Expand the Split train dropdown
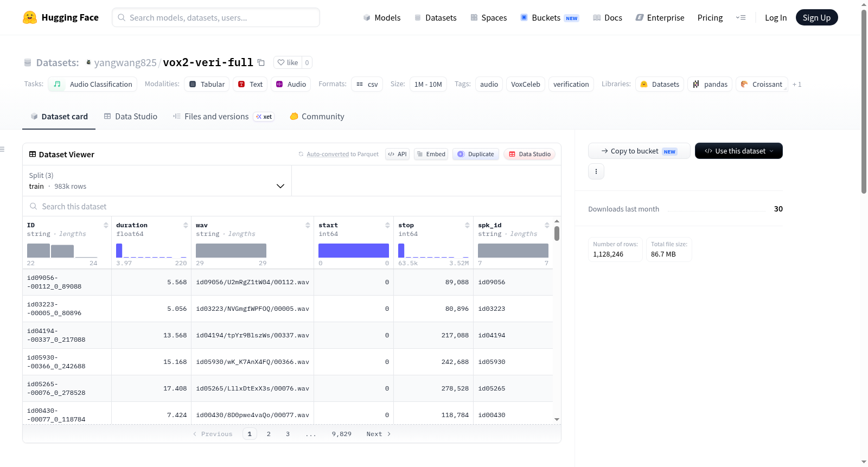Screen dimensions: 868x467 pos(157,181)
